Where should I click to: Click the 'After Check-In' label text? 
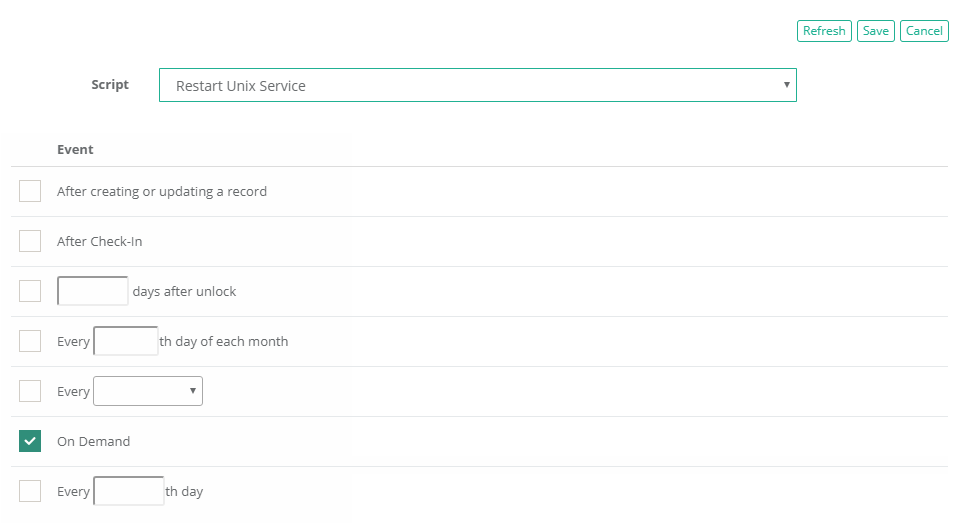(x=99, y=241)
